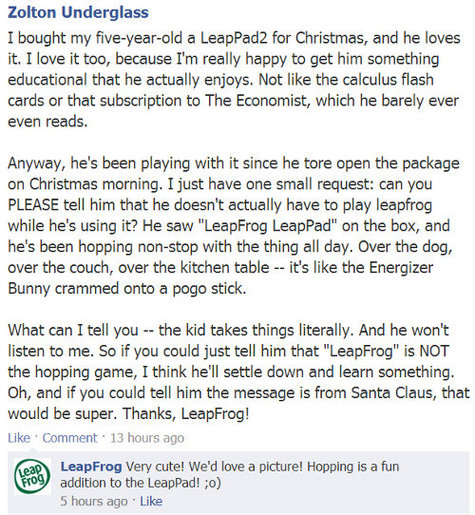Image resolution: width=475 pixels, height=515 pixels.
Task: Click the capitalized word NOT in post
Action: coord(434,351)
